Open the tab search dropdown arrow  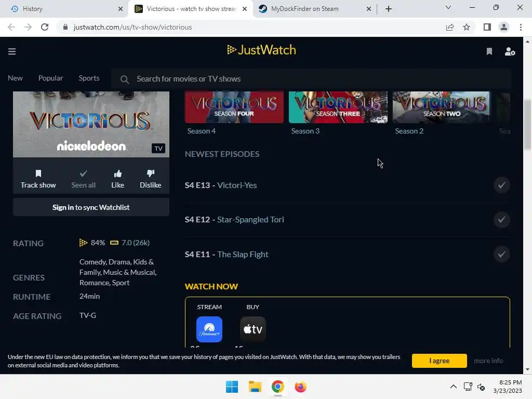coord(448,7)
